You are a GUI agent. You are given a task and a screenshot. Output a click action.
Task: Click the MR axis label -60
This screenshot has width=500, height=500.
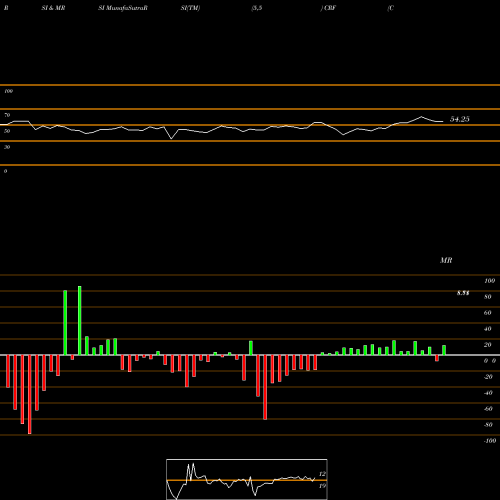click(488, 409)
